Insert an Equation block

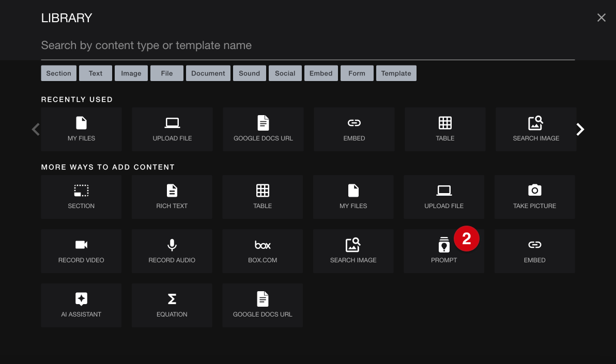pyautogui.click(x=172, y=306)
